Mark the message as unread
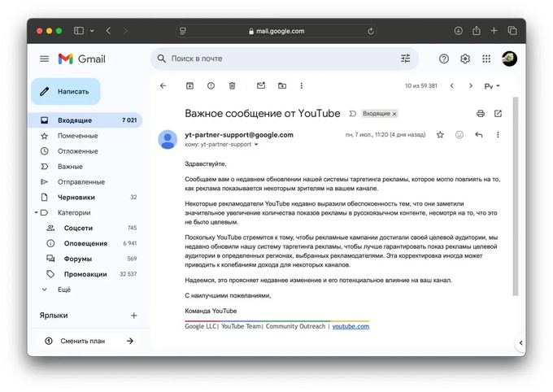553x392 pixels. coord(261,85)
